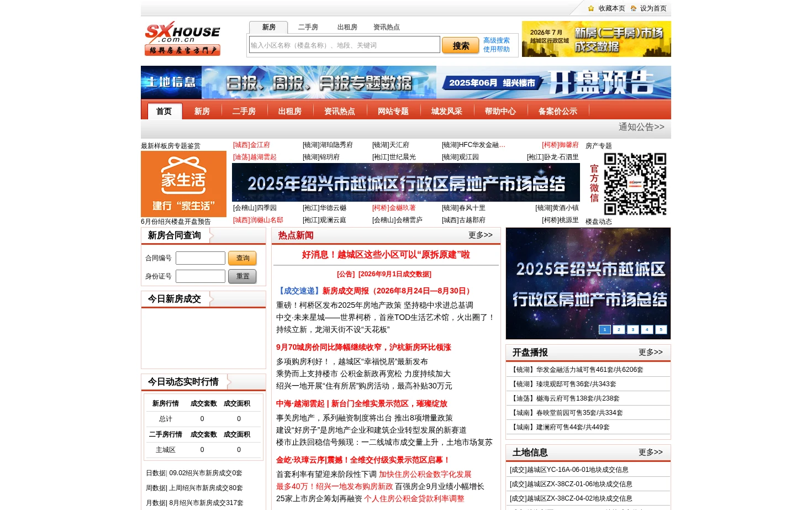
Task: Focus the community name search box
Action: tap(345, 45)
